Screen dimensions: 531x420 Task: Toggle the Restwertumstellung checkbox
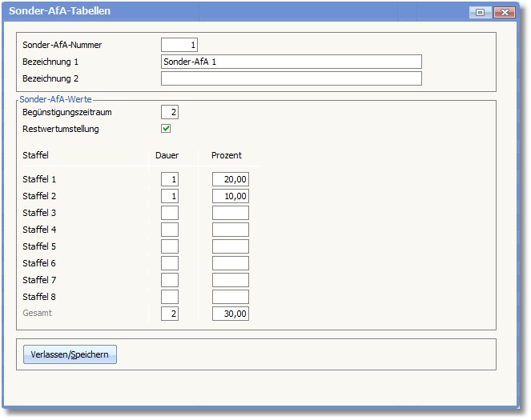[x=166, y=128]
